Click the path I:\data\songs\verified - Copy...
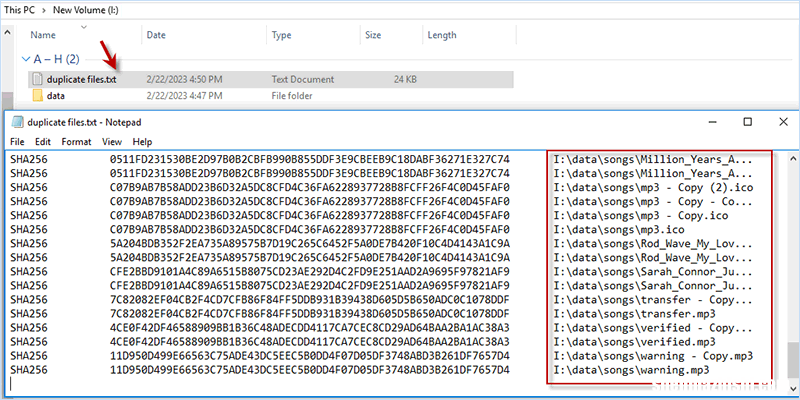800x400 pixels. (654, 327)
